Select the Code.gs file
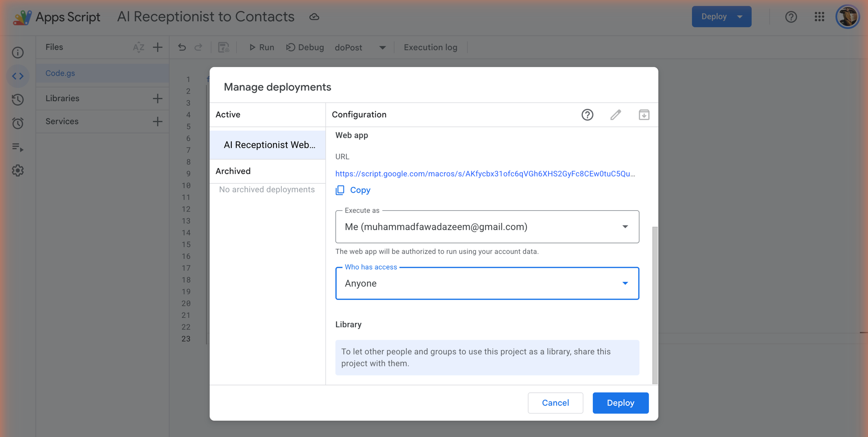The width and height of the screenshot is (868, 437). (x=102, y=73)
